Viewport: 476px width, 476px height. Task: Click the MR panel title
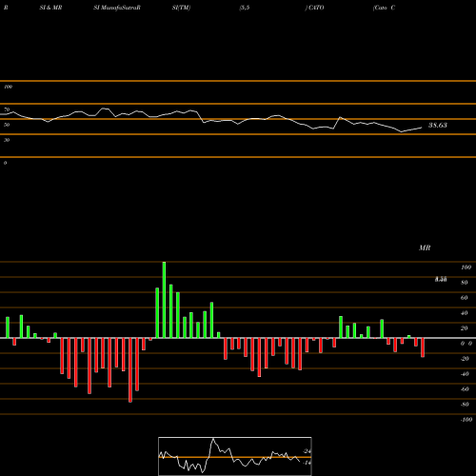pyautogui.click(x=425, y=248)
